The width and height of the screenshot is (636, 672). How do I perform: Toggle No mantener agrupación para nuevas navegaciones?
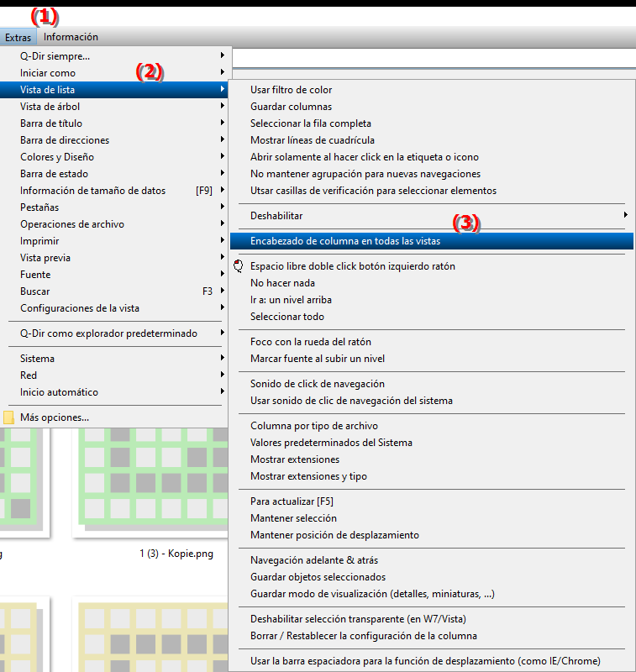pos(432,174)
